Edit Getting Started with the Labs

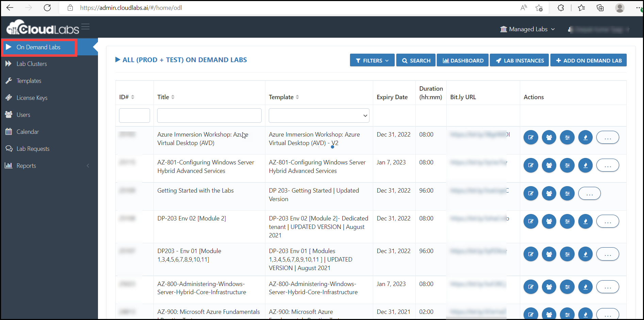pos(531,194)
